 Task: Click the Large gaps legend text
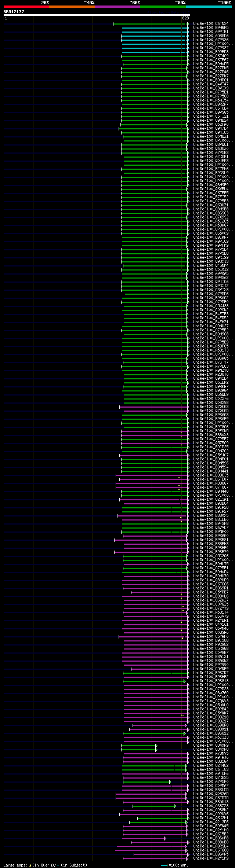(x=45, y=865)
